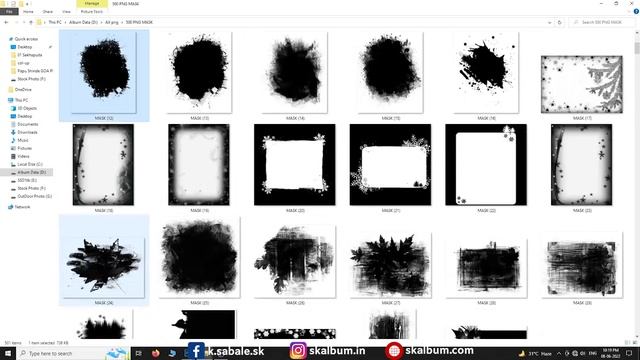
Task: Switch to the View ribbon tab
Action: coord(66,12)
